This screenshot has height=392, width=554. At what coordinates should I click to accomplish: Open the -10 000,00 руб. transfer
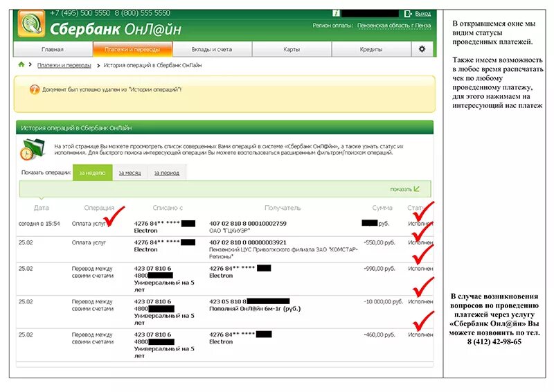click(x=224, y=312)
